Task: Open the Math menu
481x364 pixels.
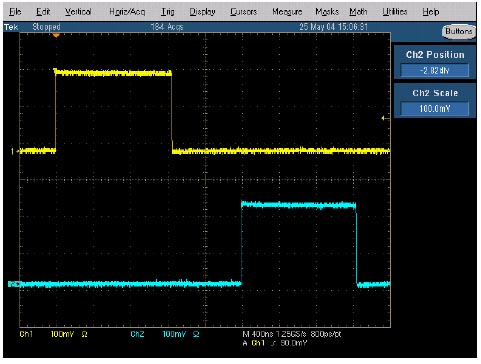Action: pos(358,12)
